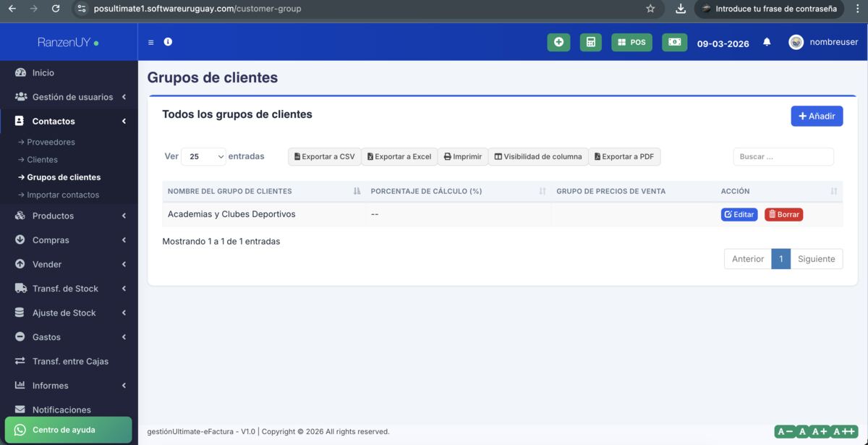Open the POS screen
This screenshot has width=868, height=445.
click(631, 41)
